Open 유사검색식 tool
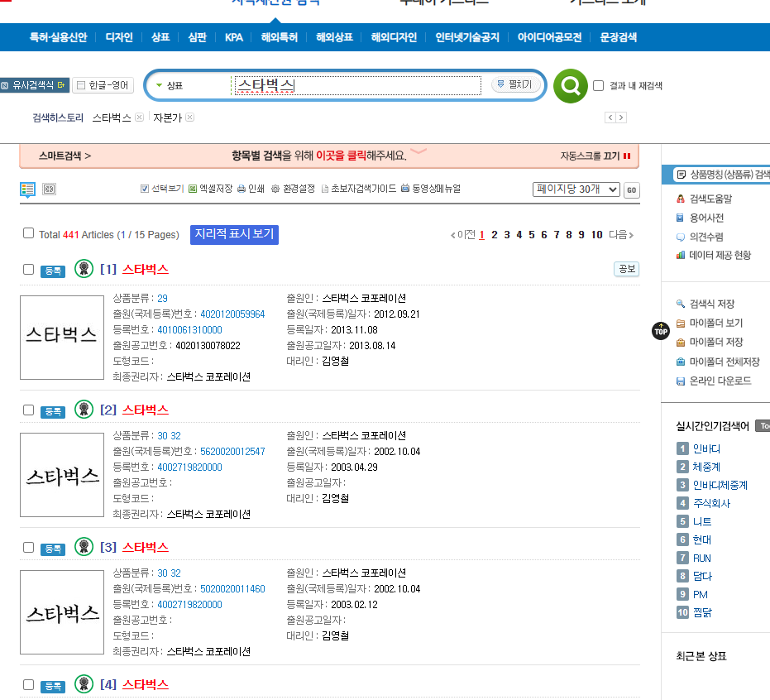 (x=35, y=85)
